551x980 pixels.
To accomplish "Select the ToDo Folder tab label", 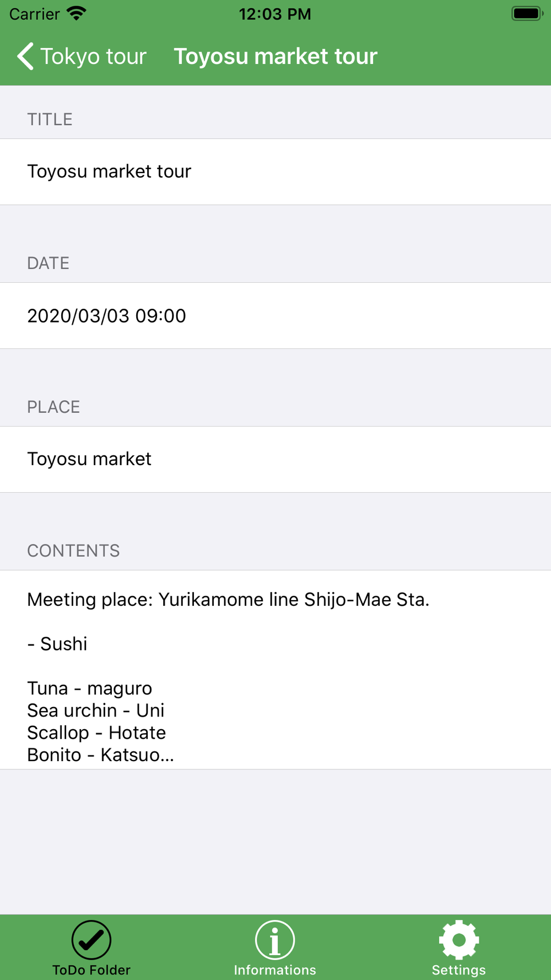I will (91, 970).
